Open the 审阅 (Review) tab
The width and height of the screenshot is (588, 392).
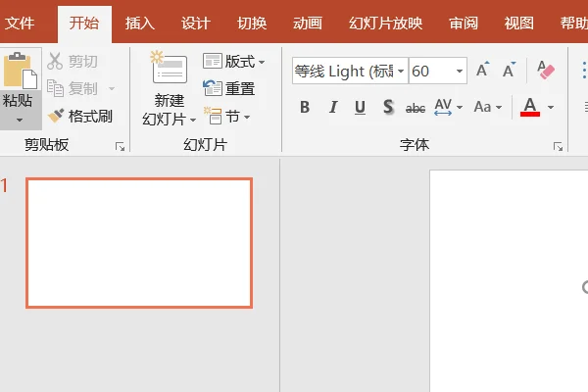(x=464, y=24)
